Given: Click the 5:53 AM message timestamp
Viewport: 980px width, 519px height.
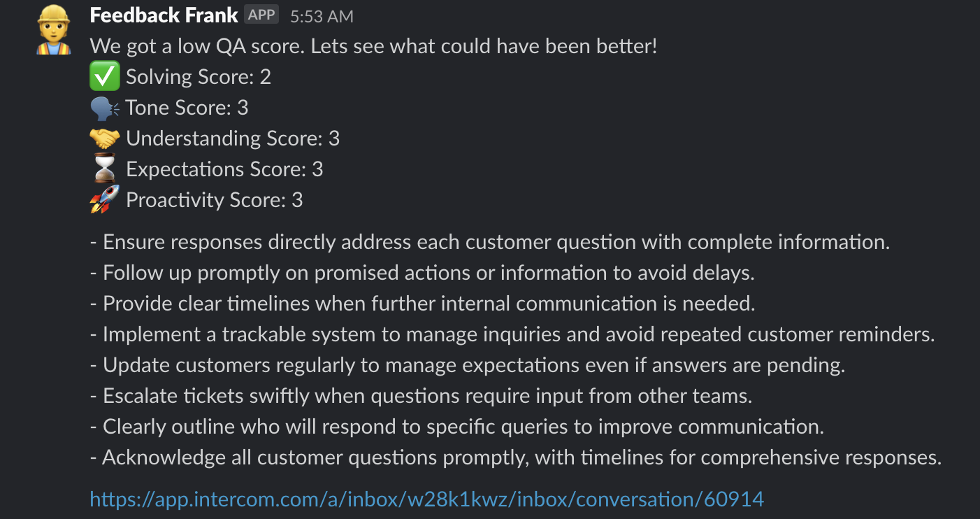Looking at the screenshot, I should [x=322, y=15].
